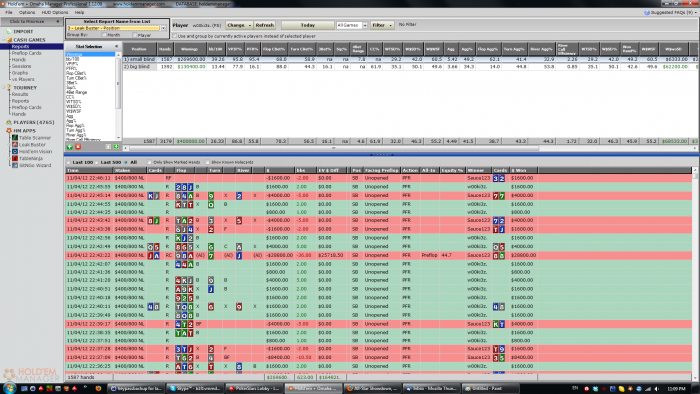The width and height of the screenshot is (700, 394).
Task: Select the small blind report row
Action: click(410, 59)
